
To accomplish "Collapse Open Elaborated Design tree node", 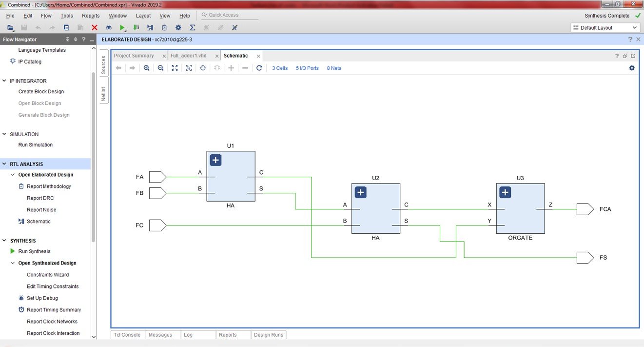I will (x=13, y=175).
